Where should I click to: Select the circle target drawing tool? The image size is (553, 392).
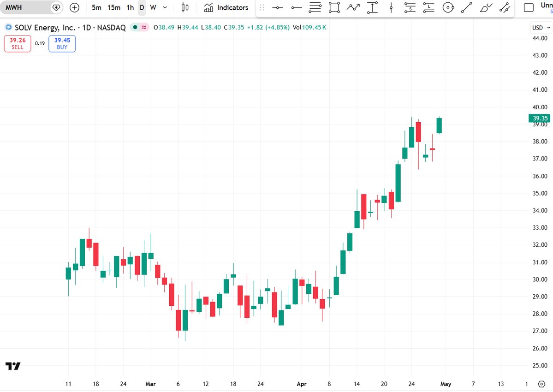[448, 7]
